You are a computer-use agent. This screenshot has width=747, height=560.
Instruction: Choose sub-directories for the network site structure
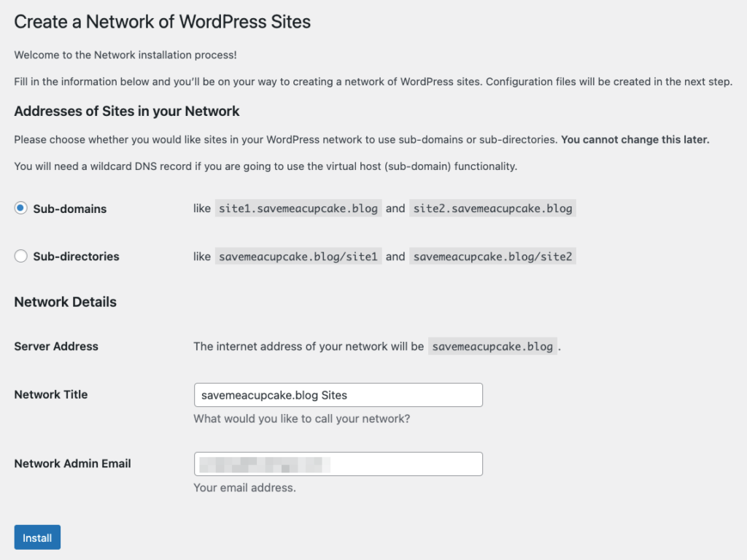pyautogui.click(x=21, y=256)
